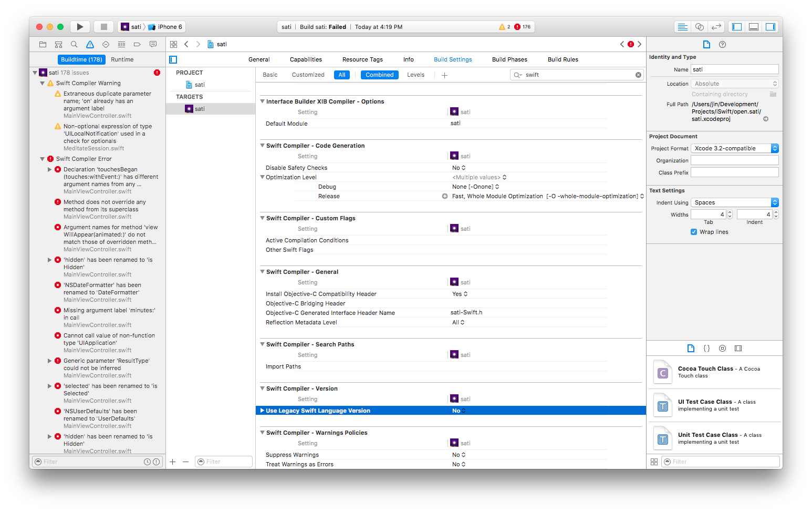Screen dimensions: 812x511
Task: Click the Name field containing sati
Action: click(734, 69)
